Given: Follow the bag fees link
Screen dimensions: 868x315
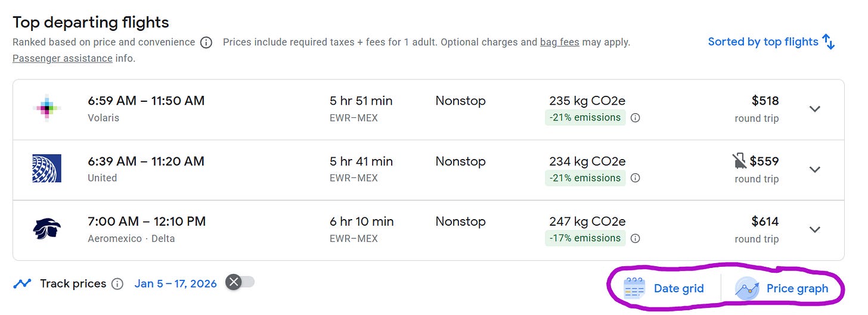Looking at the screenshot, I should pyautogui.click(x=559, y=42).
